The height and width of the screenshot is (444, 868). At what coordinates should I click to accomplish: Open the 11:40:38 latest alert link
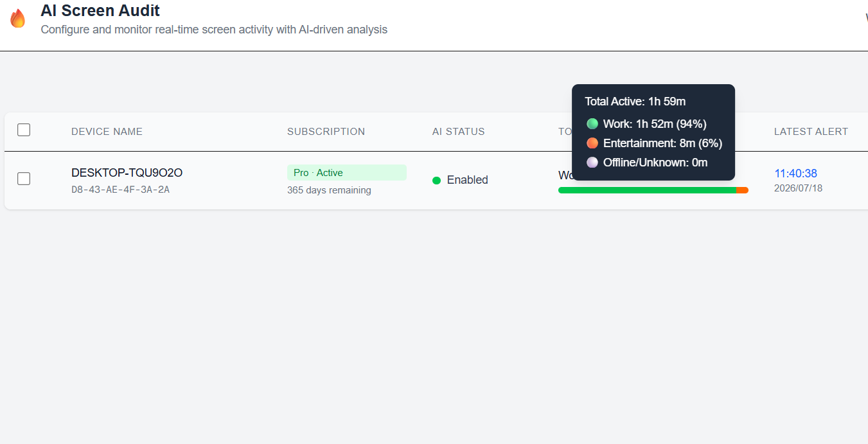[795, 173]
